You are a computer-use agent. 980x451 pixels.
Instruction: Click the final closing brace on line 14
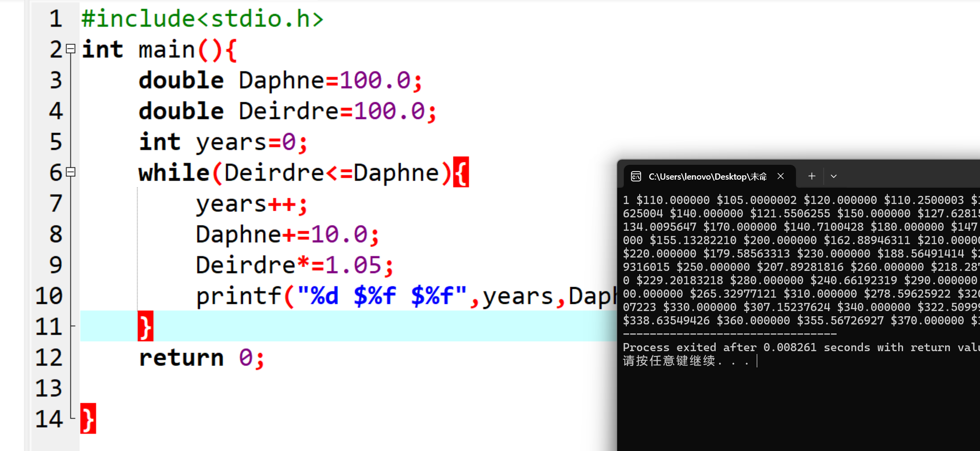pyautogui.click(x=88, y=419)
